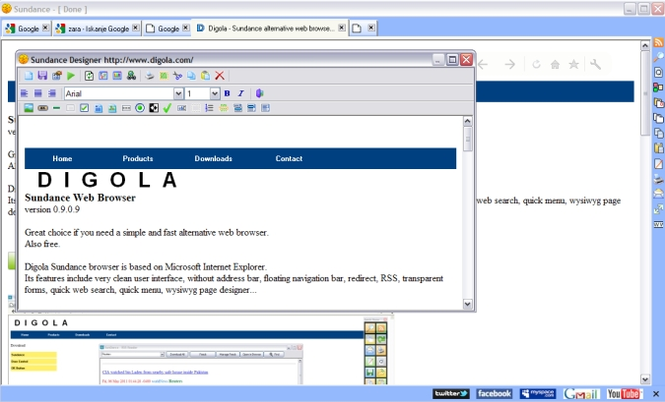Screen dimensions: 665x402
Task: Align text left in designer toolbar
Action: pos(24,93)
